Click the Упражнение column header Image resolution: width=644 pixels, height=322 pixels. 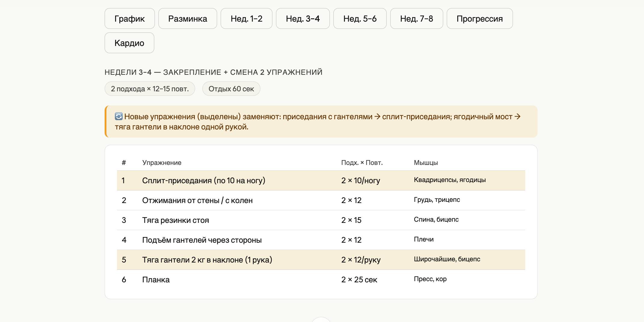(x=162, y=163)
